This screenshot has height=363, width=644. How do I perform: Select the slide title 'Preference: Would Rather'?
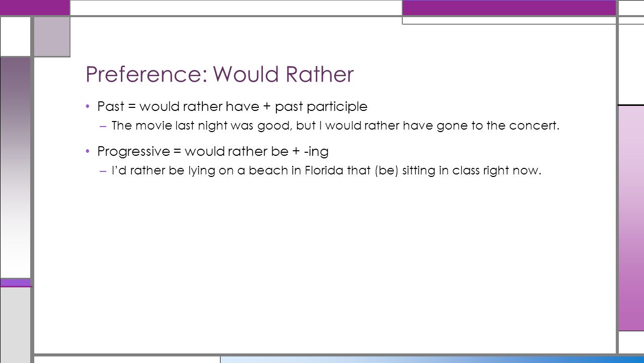[x=220, y=74]
